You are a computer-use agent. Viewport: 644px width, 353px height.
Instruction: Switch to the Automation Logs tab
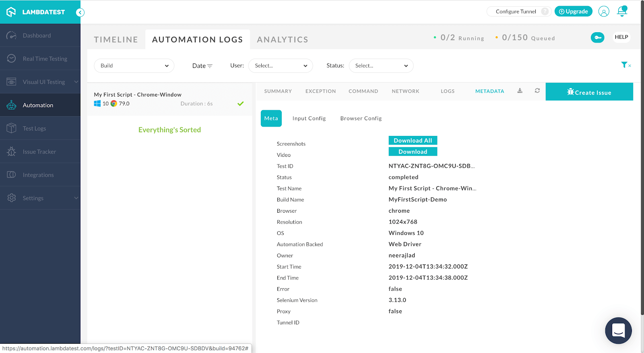click(x=198, y=39)
